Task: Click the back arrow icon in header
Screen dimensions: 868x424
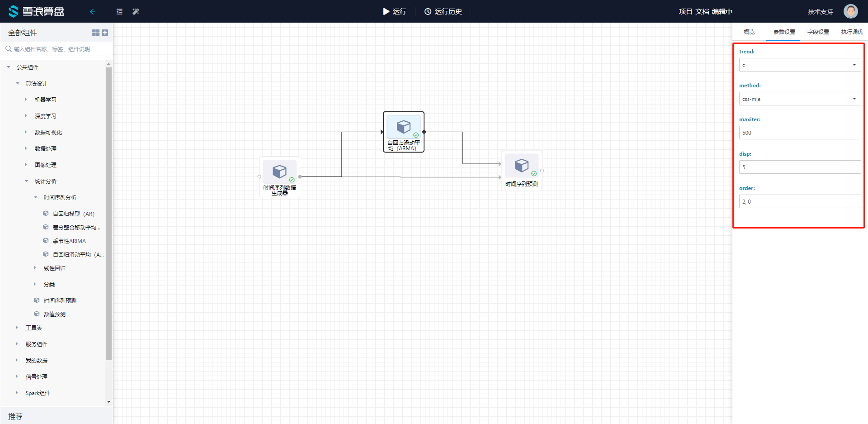Action: tap(93, 12)
